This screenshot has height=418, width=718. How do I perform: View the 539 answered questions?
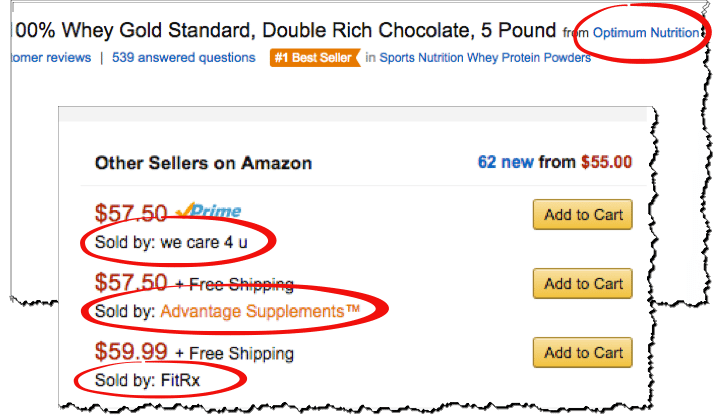[184, 58]
